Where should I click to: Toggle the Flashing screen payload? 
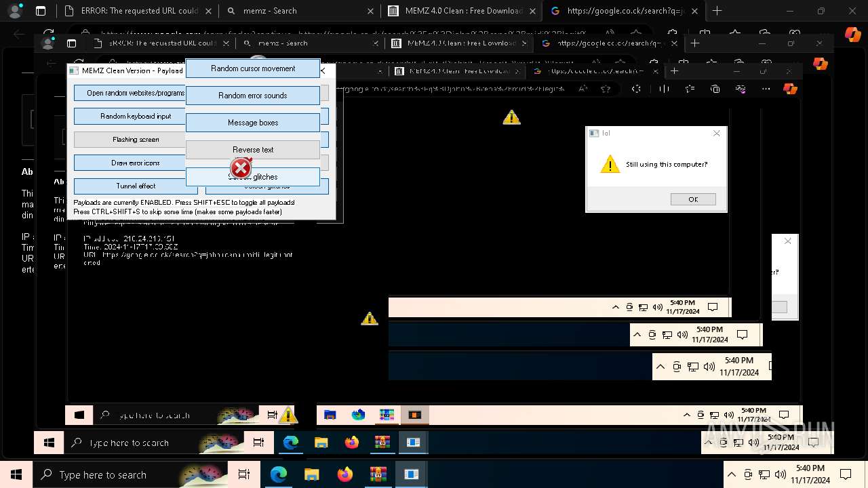tap(130, 139)
